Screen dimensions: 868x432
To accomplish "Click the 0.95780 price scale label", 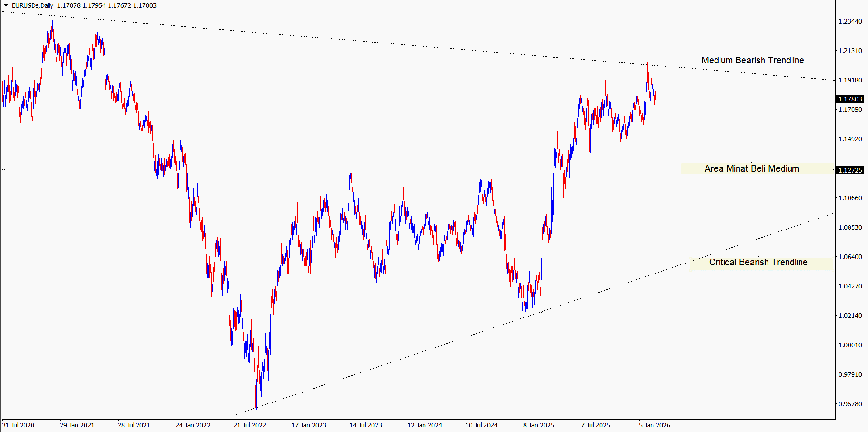I will 850,404.
